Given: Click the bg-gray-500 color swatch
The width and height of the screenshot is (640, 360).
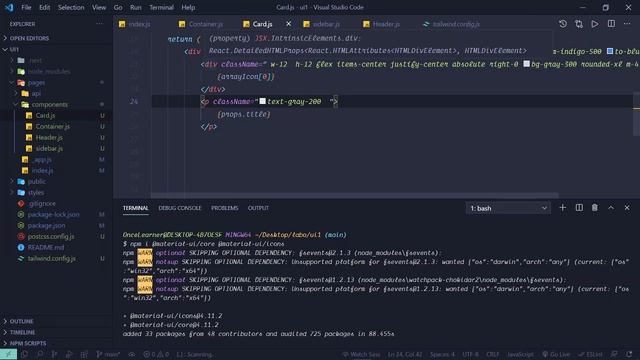Looking at the screenshot, I should [x=527, y=64].
